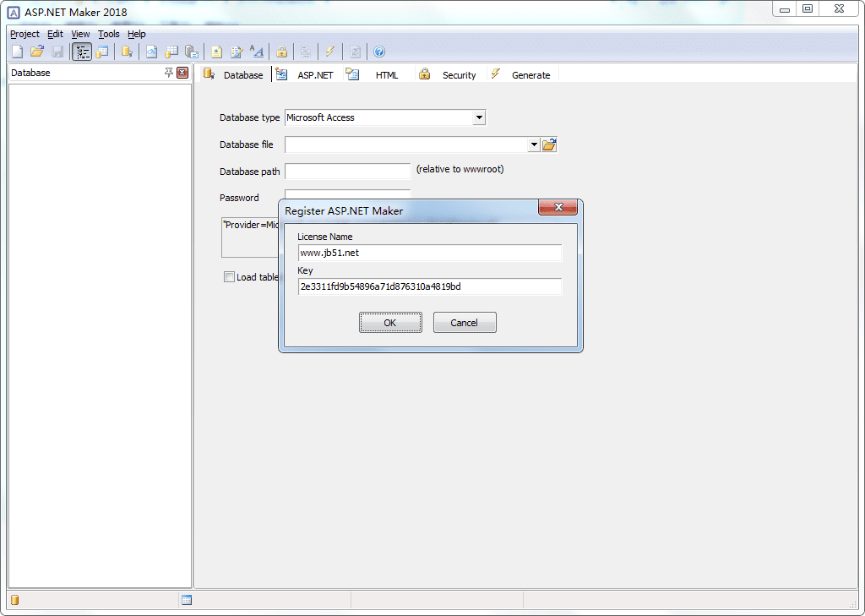Screen dimensions: 865x616
Task: Open the Edit menu
Action: click(x=55, y=34)
